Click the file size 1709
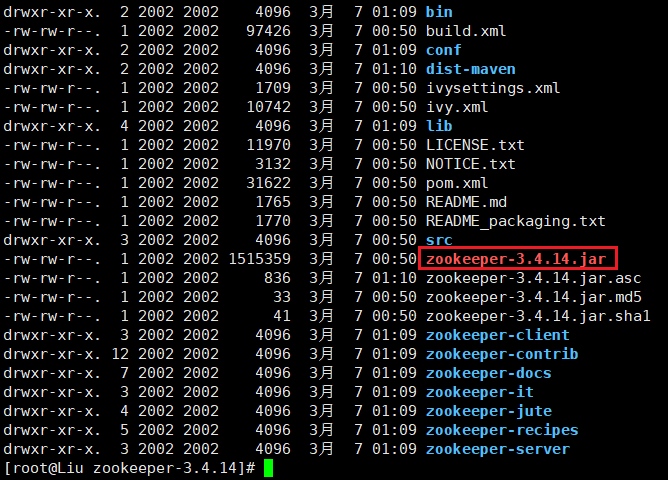668x480 pixels. [x=273, y=88]
